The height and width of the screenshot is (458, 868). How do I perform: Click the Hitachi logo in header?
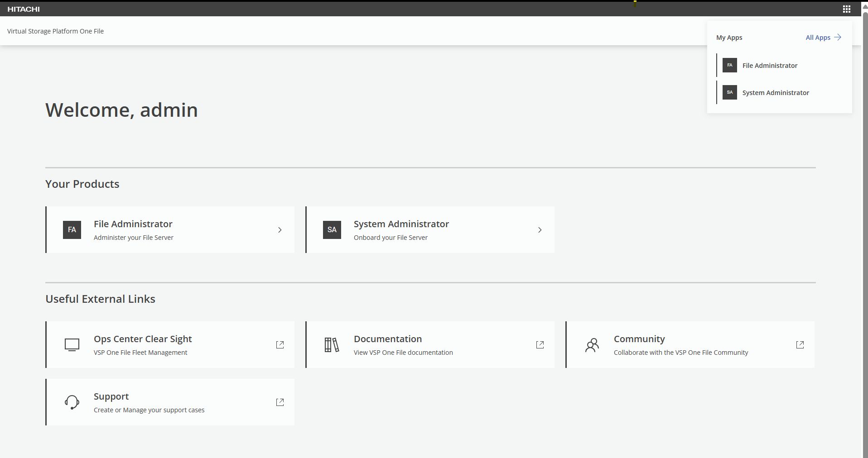24,9
